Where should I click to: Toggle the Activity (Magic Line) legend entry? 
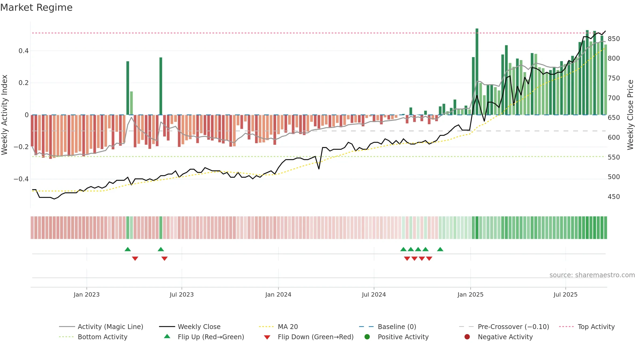(101, 327)
